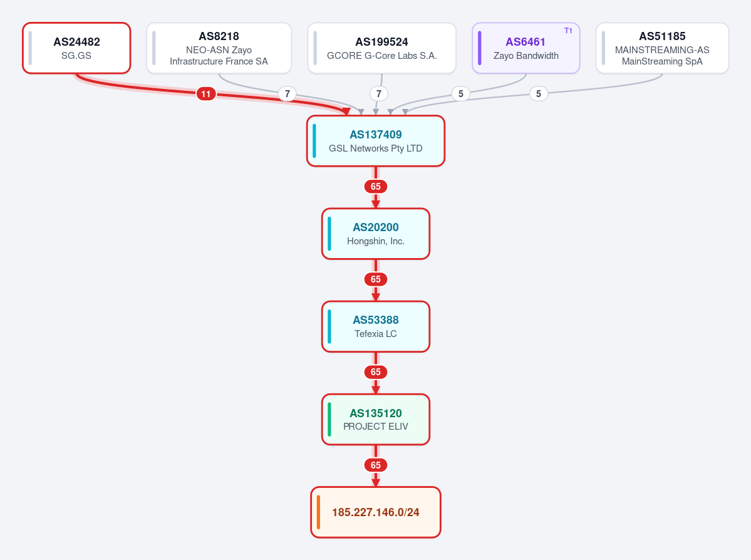
Task: Select the AS20200 Hongshin, Inc. node
Action: point(376,234)
